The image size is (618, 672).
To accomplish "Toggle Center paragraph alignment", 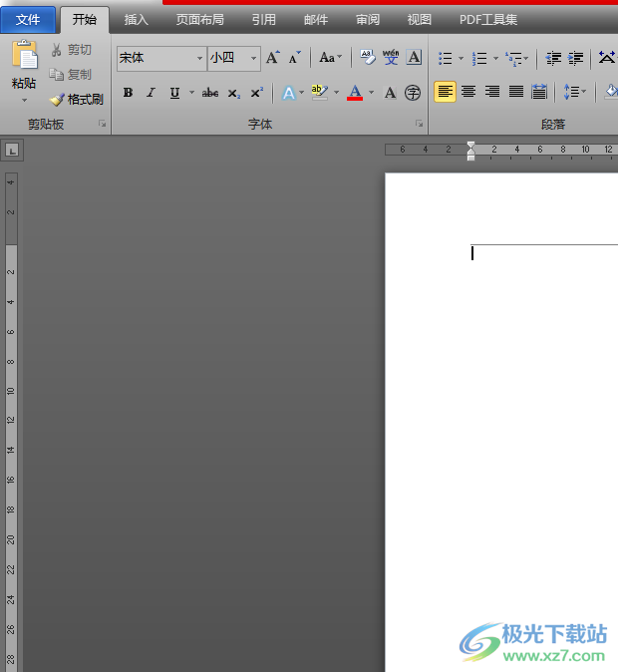I will [x=468, y=92].
